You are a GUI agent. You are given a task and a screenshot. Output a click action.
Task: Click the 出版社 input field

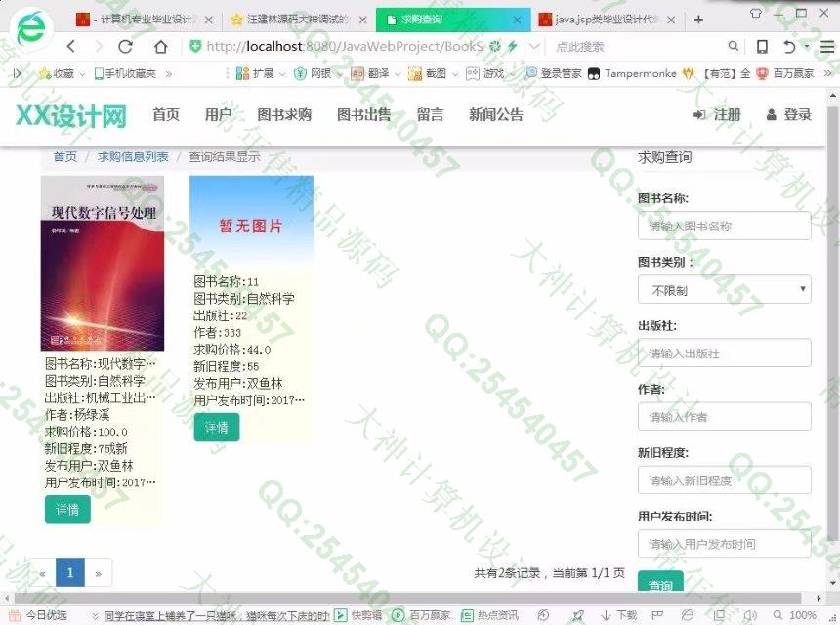(725, 353)
